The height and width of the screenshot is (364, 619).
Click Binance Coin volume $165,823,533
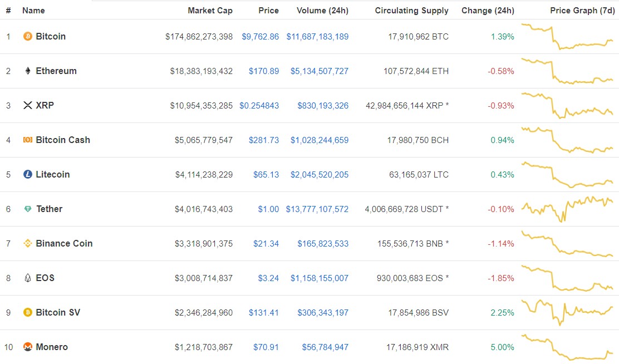pos(323,244)
